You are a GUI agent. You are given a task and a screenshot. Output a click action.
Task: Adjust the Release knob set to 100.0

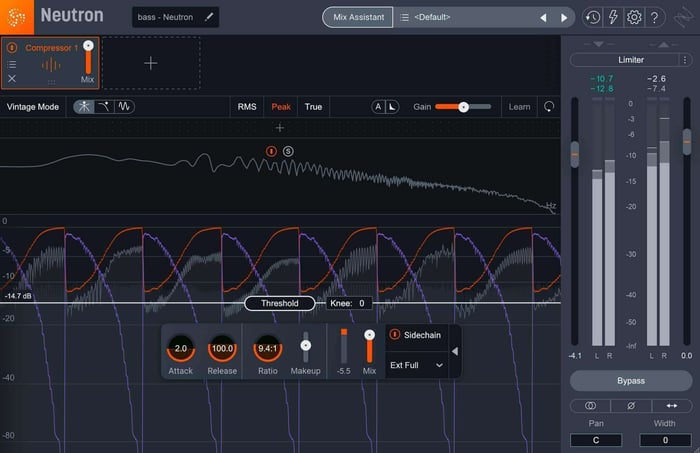click(x=222, y=349)
